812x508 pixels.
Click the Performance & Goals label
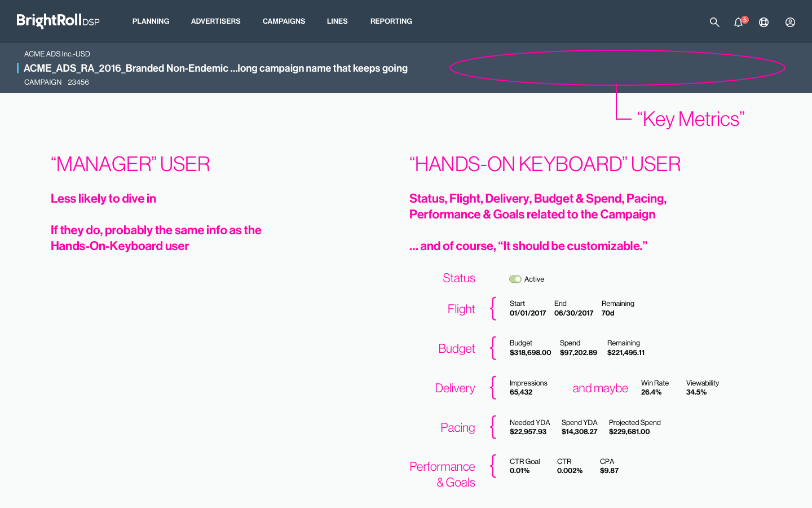442,474
